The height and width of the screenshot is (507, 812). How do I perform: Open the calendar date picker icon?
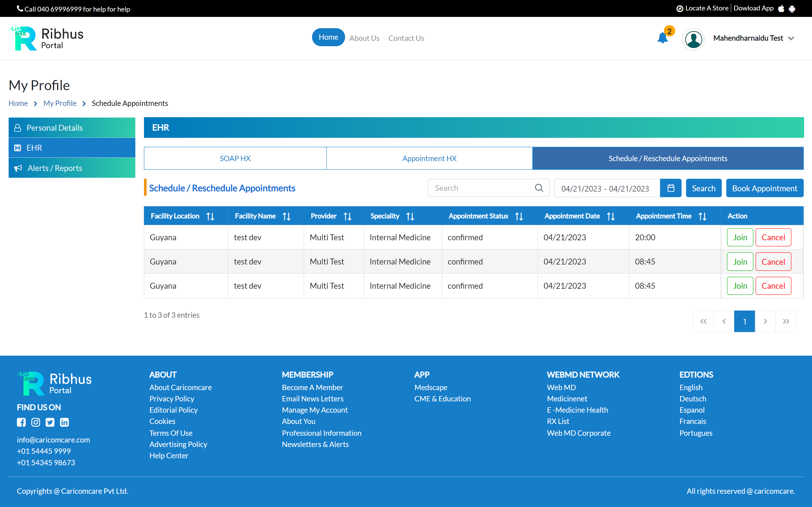pyautogui.click(x=670, y=188)
